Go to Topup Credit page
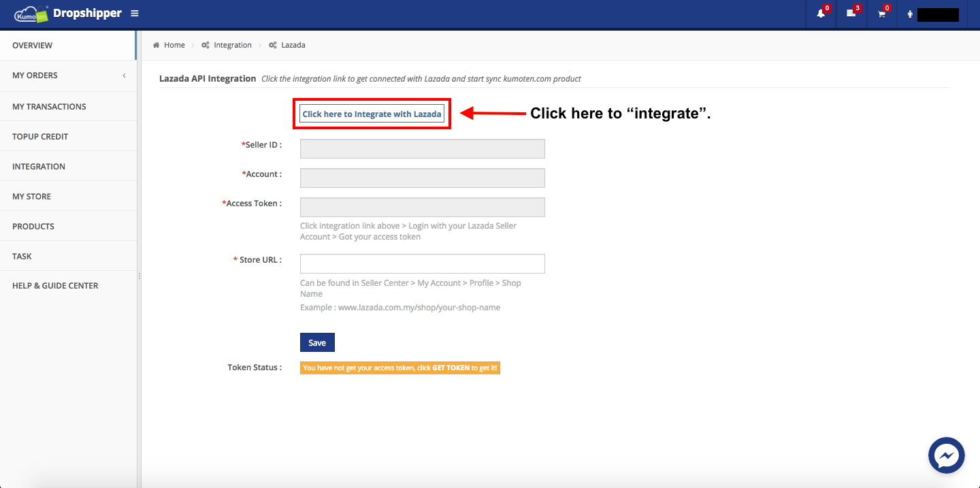Viewport: 980px width, 488px height. coord(68,136)
